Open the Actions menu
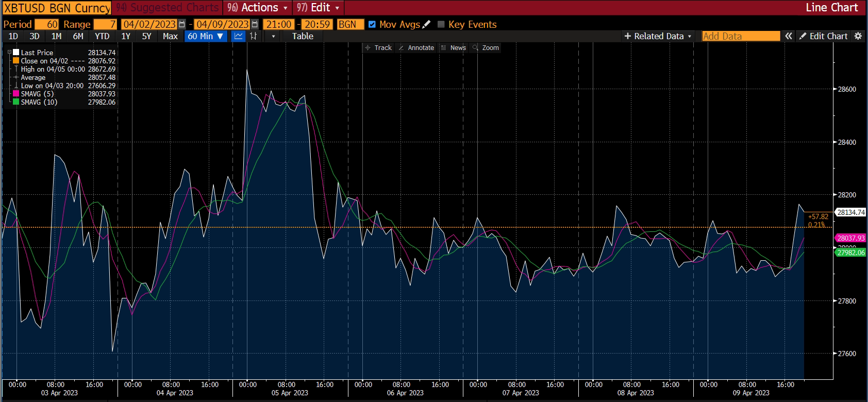 257,8
